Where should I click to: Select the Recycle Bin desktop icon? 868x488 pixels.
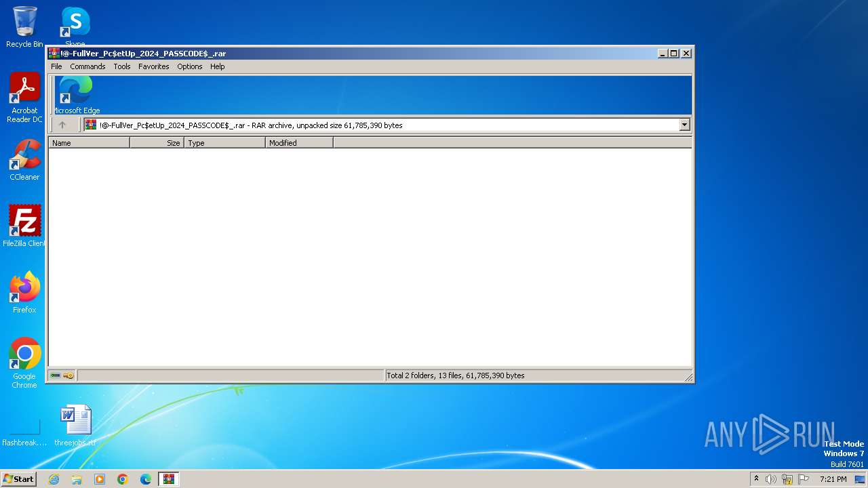24,27
